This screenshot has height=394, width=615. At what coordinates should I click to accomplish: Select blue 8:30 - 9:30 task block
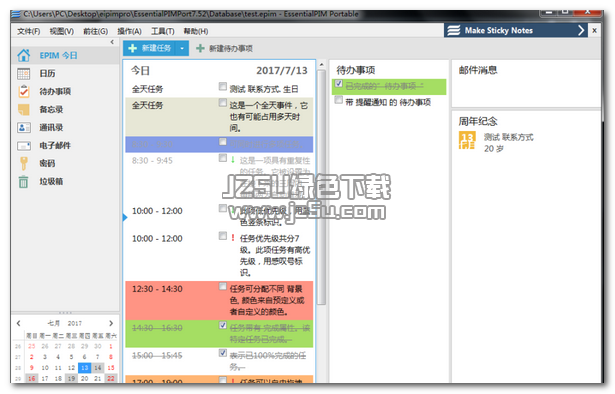(x=219, y=144)
